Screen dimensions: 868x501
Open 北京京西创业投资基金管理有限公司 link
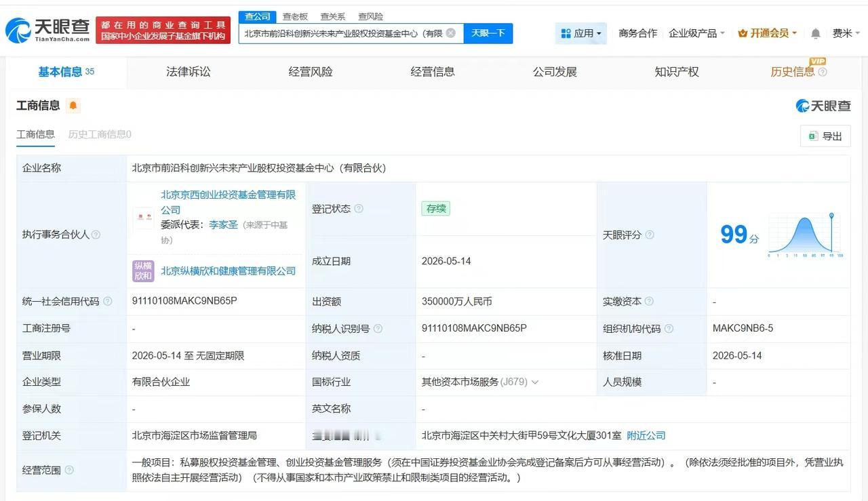coord(228,202)
